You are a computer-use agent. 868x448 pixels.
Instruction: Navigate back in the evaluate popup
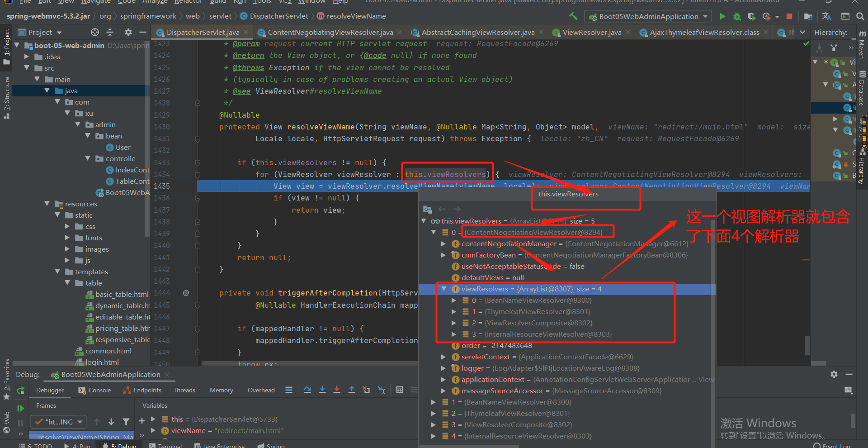tap(442, 209)
